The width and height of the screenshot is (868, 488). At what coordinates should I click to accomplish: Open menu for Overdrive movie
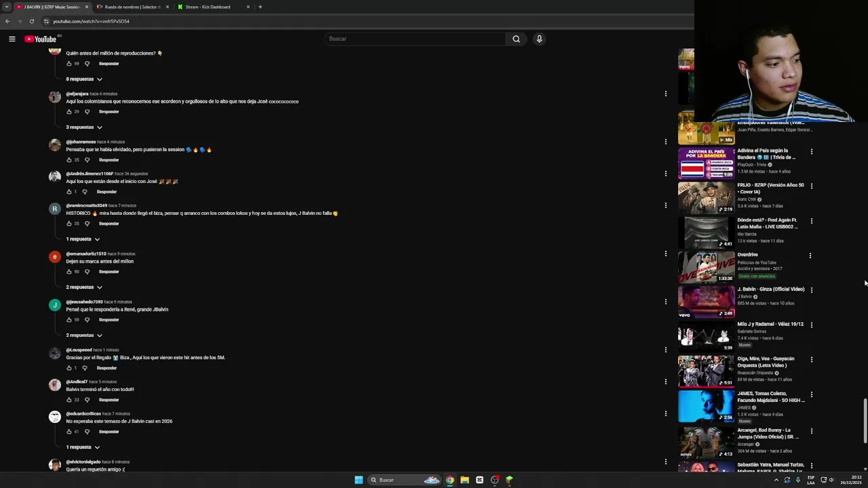pyautogui.click(x=810, y=256)
